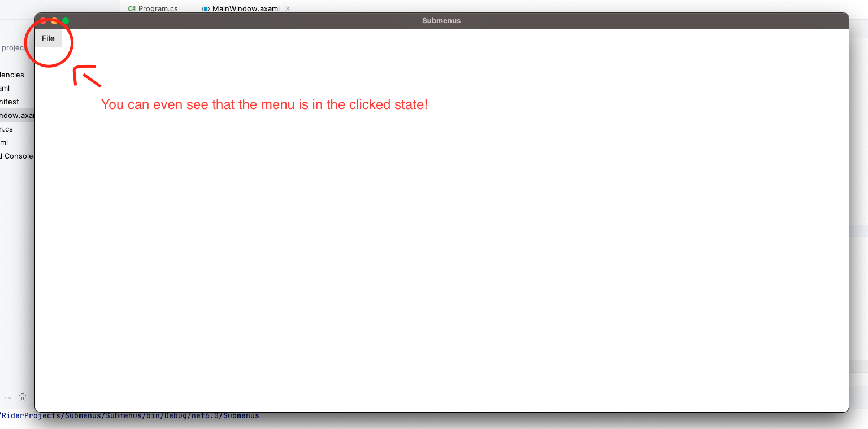Select the highlighted MainWindow.axaml tree item
Screen dimensions: 868x429
click(17, 115)
